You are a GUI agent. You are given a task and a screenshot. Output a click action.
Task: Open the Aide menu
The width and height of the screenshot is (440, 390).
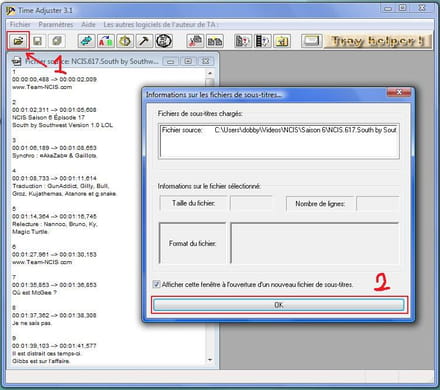(x=88, y=25)
